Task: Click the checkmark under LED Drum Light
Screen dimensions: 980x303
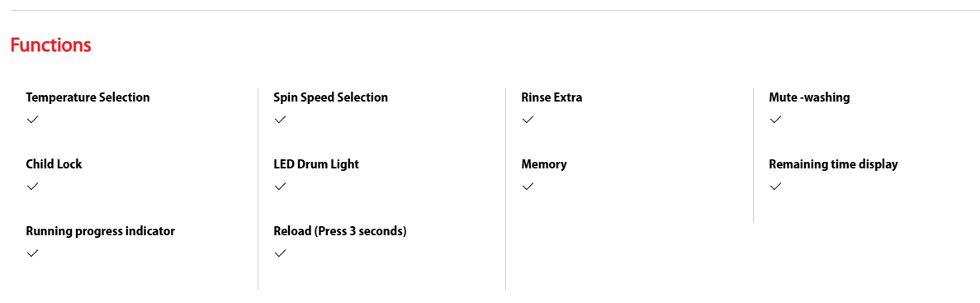Action: coord(280,186)
